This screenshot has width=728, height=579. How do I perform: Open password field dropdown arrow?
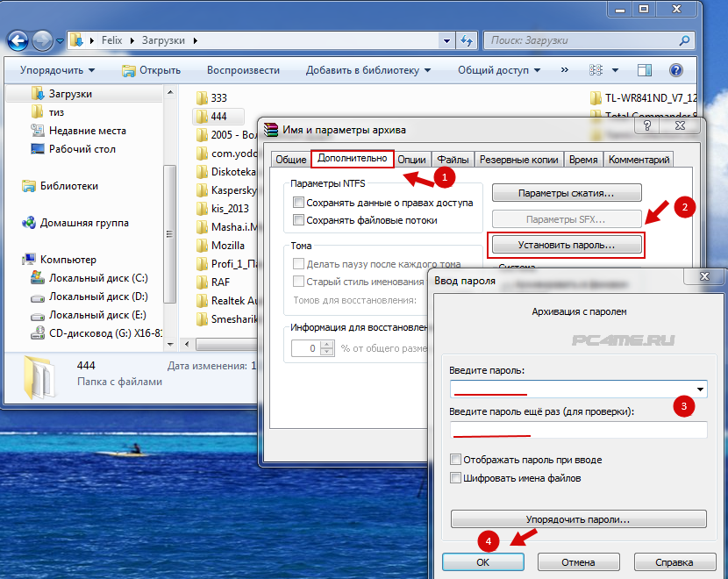coord(700,390)
